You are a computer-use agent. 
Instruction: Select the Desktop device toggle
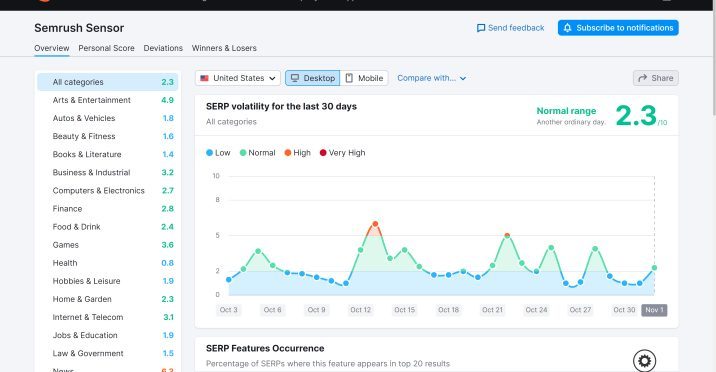(313, 78)
